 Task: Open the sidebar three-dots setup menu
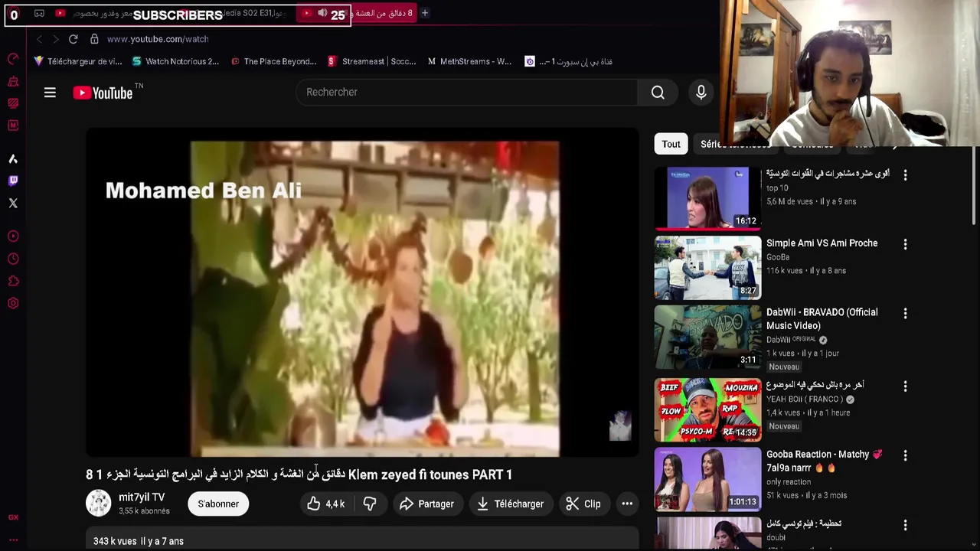click(13, 540)
